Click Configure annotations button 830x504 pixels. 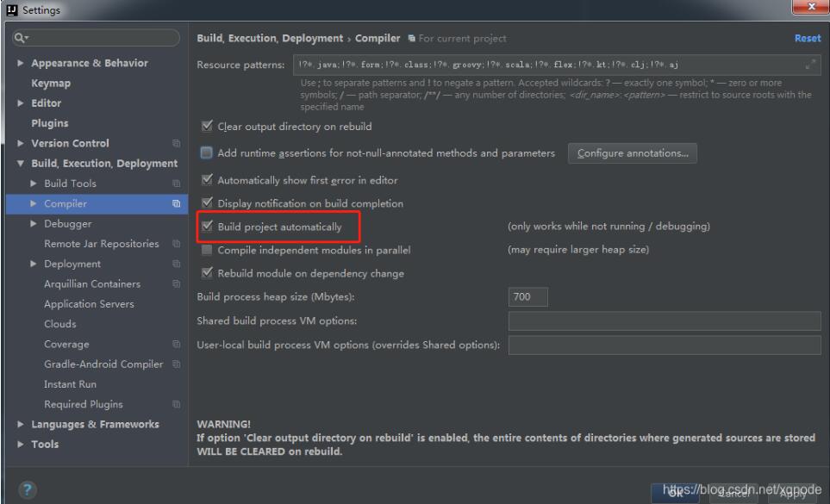click(x=633, y=152)
